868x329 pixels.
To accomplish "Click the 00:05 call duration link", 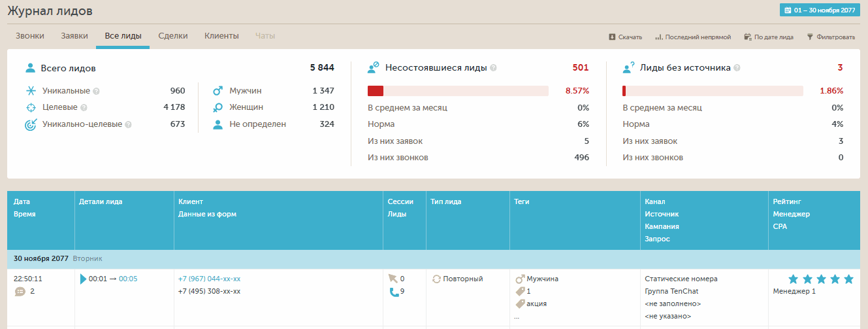I will [x=128, y=279].
